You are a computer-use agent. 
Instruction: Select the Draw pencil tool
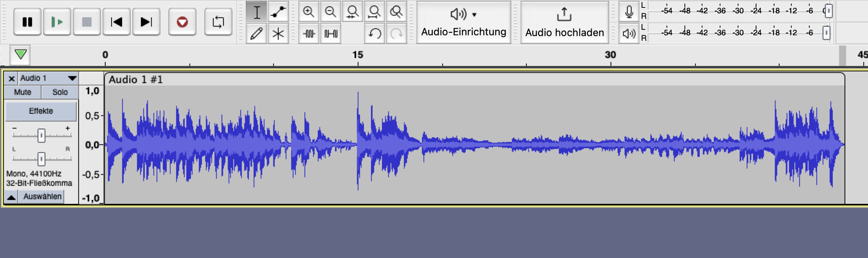point(256,34)
